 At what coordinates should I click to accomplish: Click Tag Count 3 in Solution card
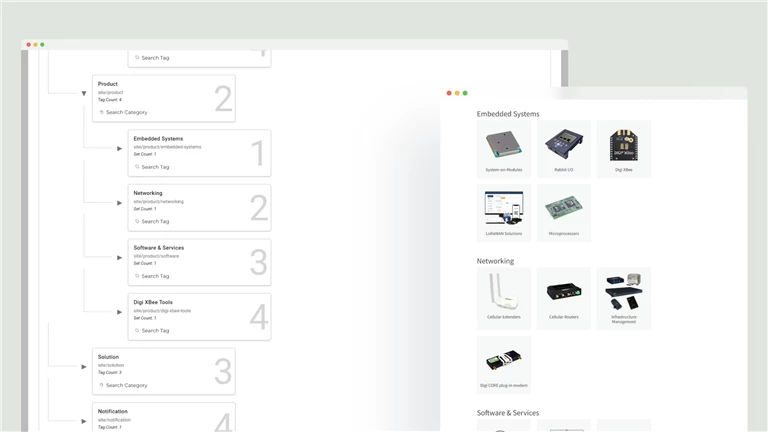point(110,372)
